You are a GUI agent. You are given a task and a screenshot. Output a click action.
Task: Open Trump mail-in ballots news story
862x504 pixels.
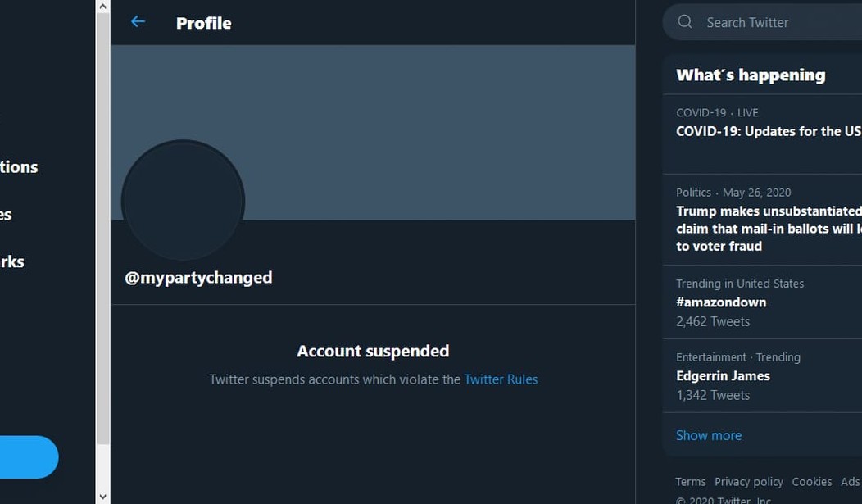click(x=768, y=229)
